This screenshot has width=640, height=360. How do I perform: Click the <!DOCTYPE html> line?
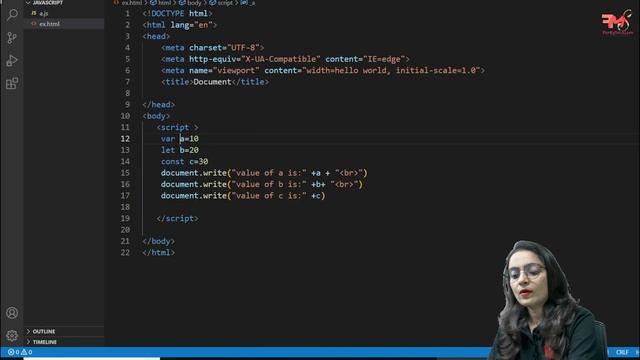[178, 13]
